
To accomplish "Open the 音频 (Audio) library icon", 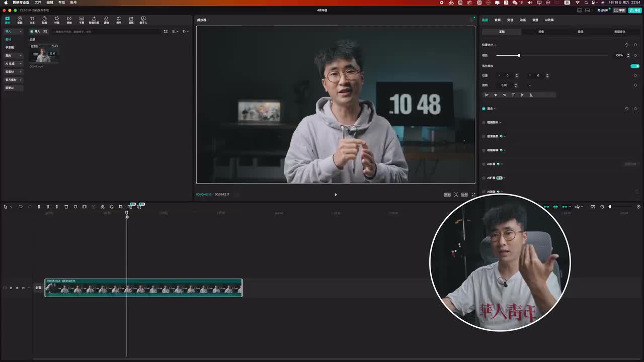I will (20, 20).
